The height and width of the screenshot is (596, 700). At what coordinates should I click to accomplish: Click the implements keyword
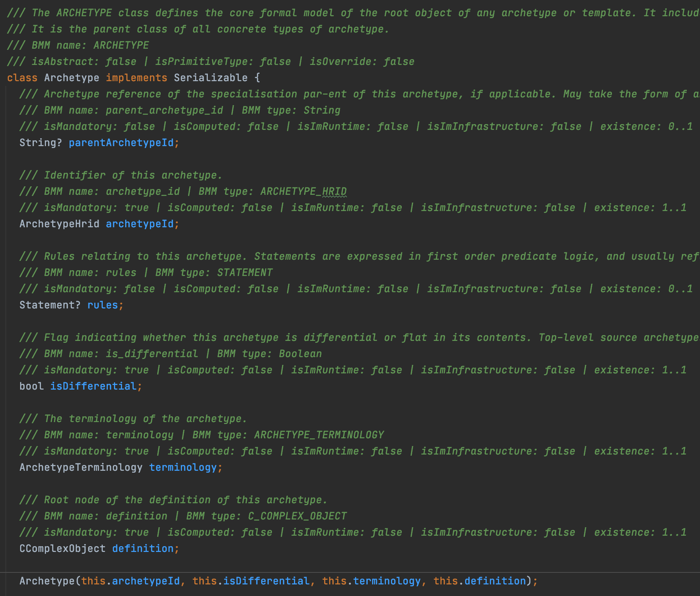[136, 78]
